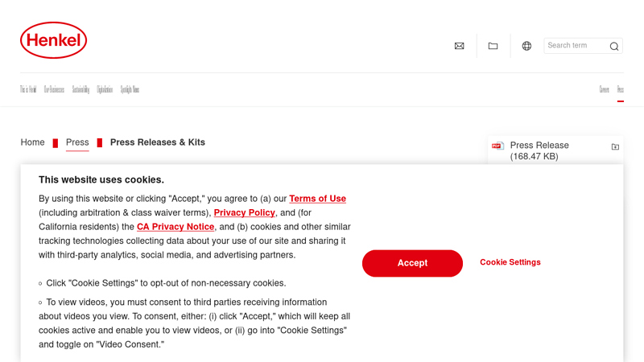644x362 pixels.
Task: Open the This is Henkel menu
Action: (x=28, y=89)
